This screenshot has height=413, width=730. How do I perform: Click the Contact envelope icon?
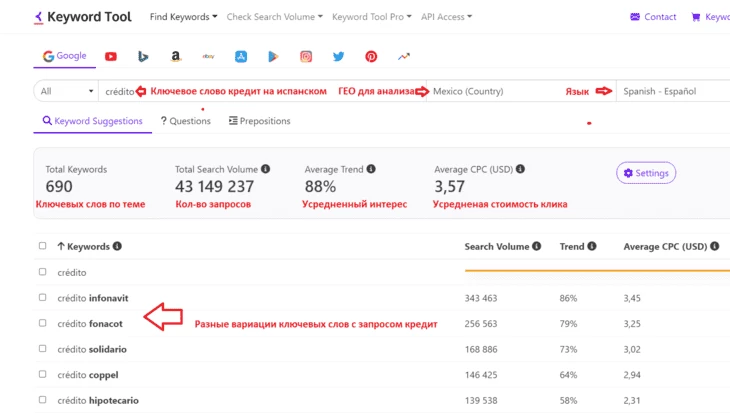click(x=635, y=17)
